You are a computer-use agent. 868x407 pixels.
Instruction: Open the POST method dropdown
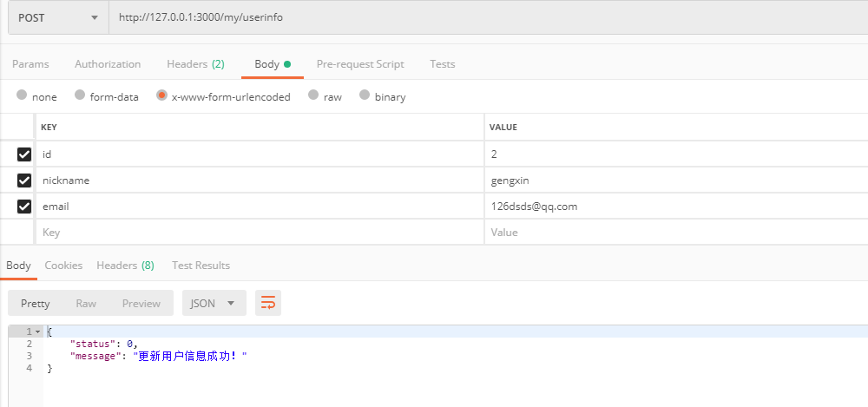(x=58, y=17)
